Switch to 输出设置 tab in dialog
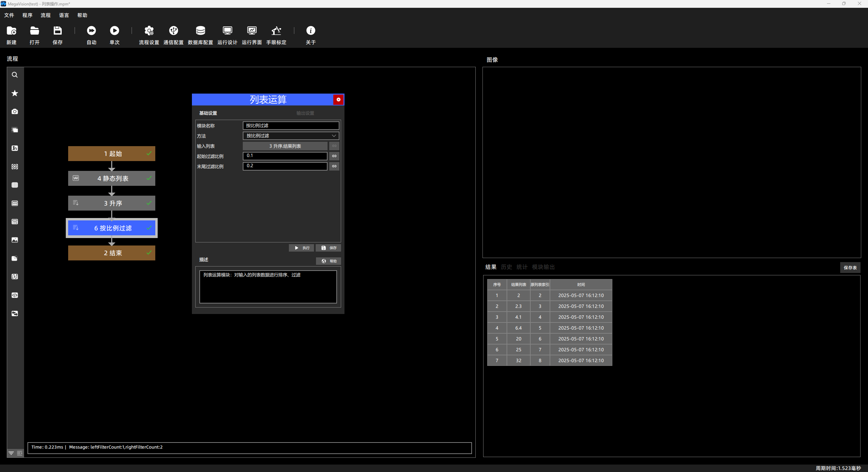 coord(305,113)
